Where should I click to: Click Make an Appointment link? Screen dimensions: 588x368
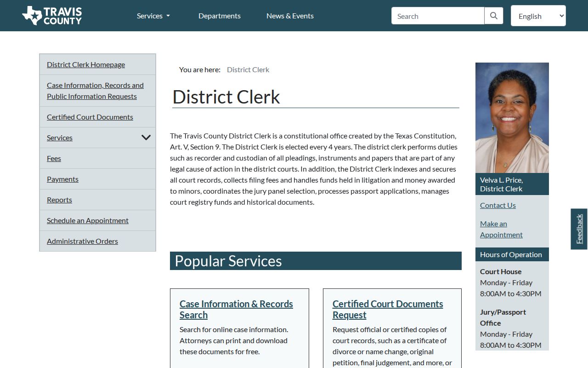[x=501, y=229]
